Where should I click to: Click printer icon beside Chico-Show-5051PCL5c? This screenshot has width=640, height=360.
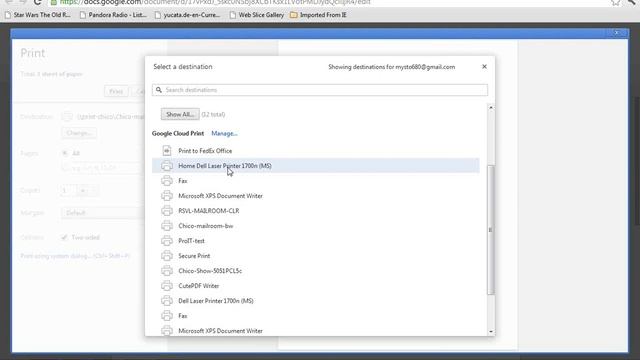(167, 271)
